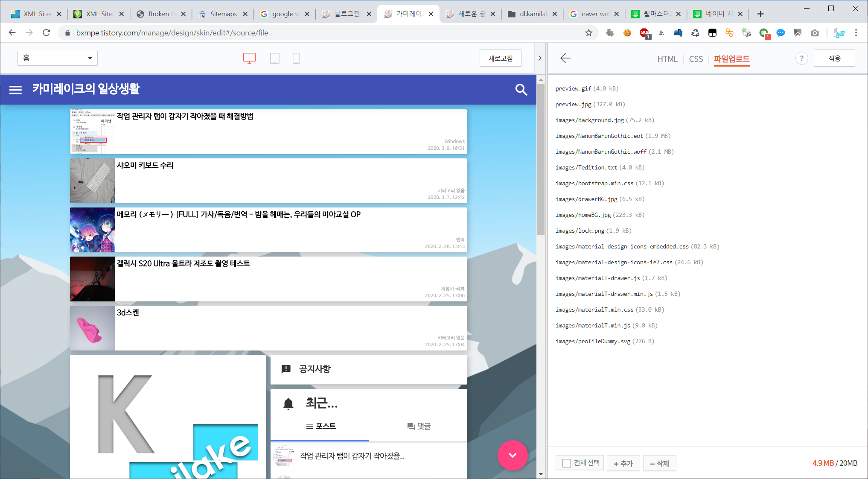Screen dimensions: 868x479
Task: Open the 홈 page selector dropdown
Action: pos(58,58)
